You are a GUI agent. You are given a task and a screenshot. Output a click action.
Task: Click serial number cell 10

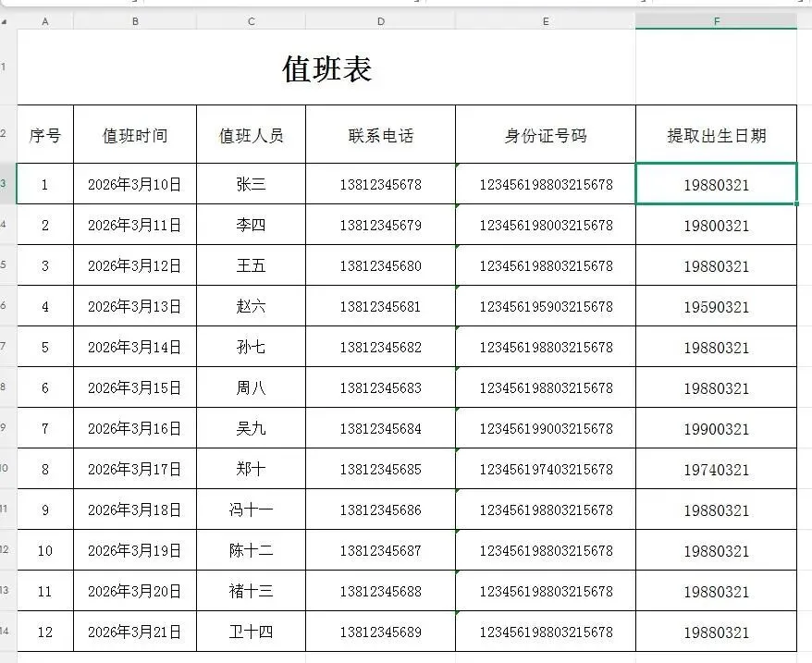coord(45,549)
